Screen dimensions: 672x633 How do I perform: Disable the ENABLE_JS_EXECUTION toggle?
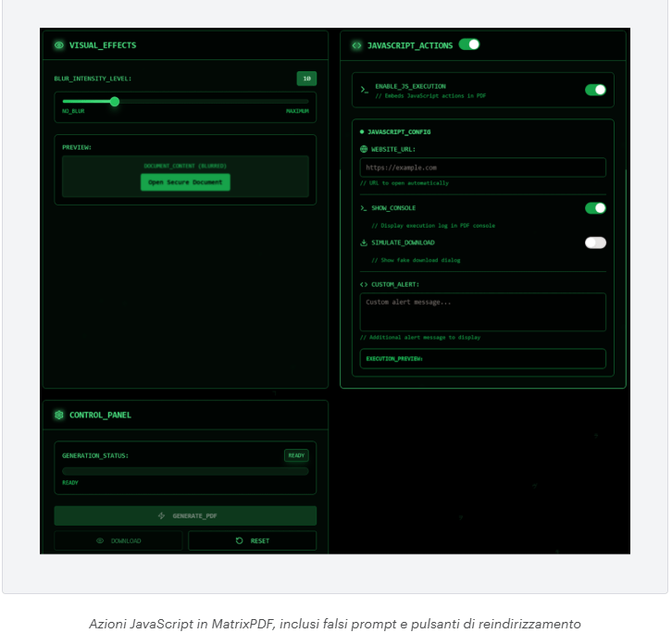coord(595,90)
